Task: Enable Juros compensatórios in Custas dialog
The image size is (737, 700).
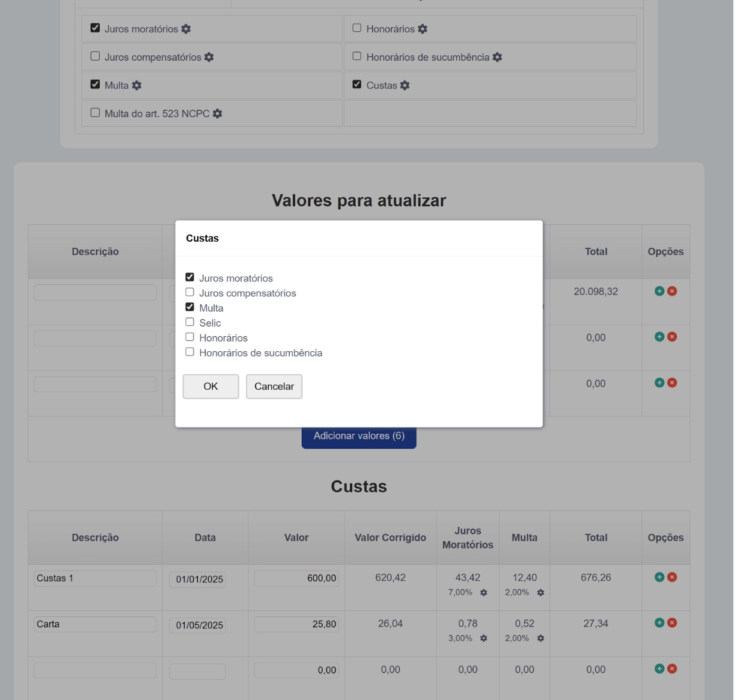Action: click(x=190, y=292)
